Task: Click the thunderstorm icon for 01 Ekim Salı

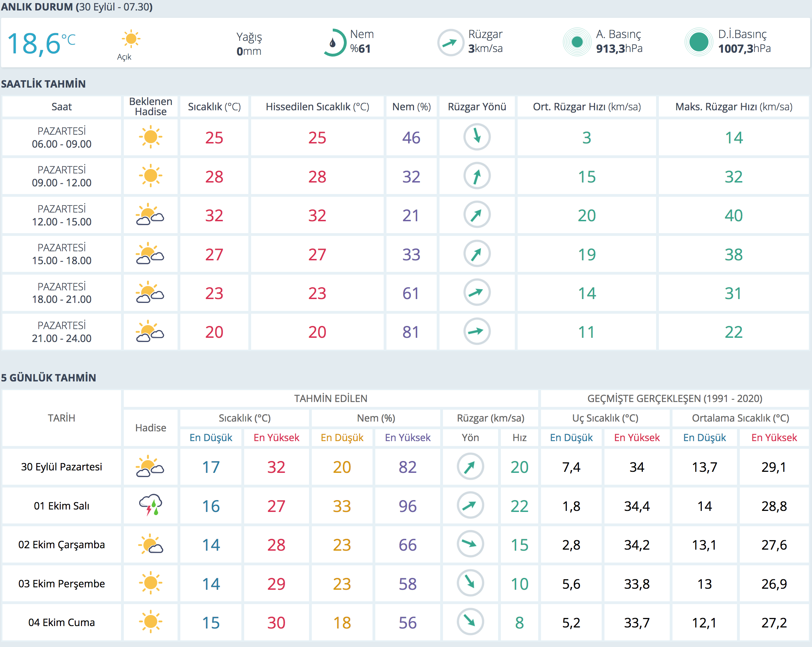Action: 150,505
